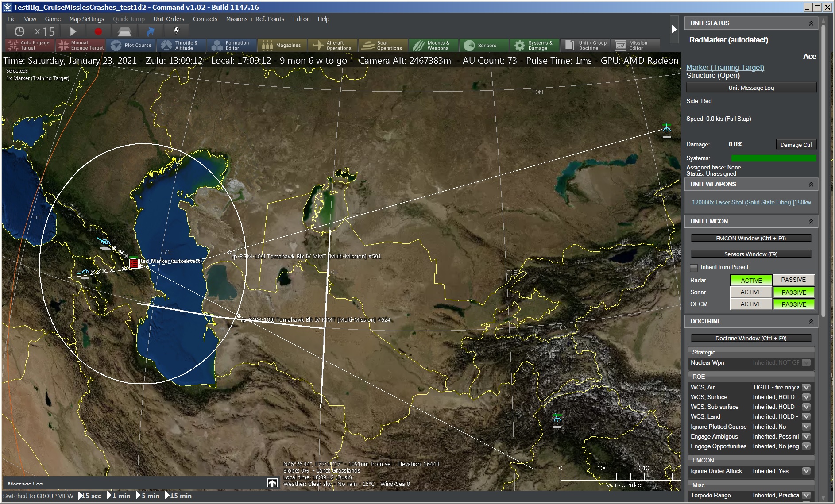Open WCS, Surface dropdown
The image size is (835, 504).
click(x=806, y=397)
